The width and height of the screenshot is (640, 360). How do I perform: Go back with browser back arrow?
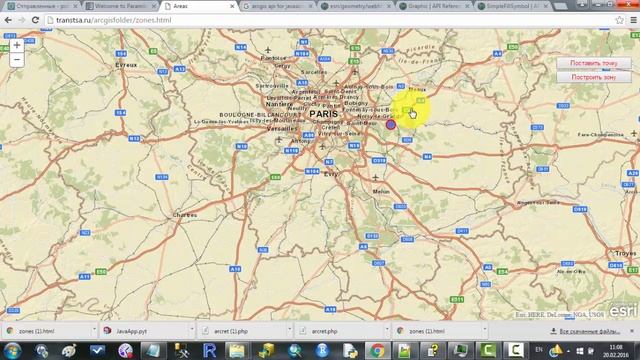coord(8,20)
